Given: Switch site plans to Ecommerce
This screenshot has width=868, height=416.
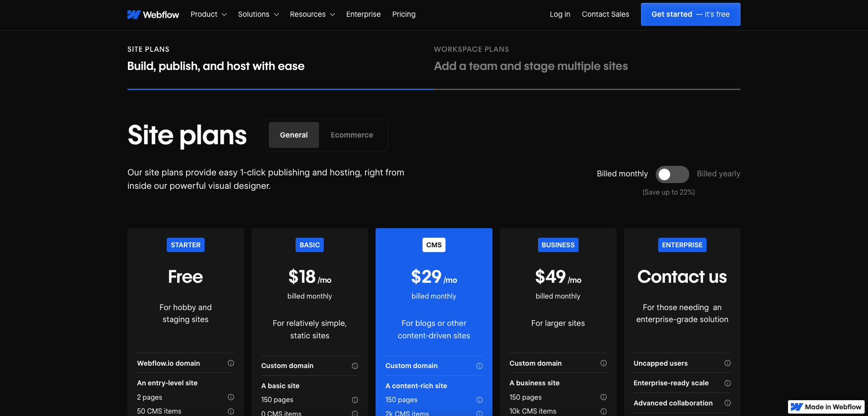Looking at the screenshot, I should point(352,135).
